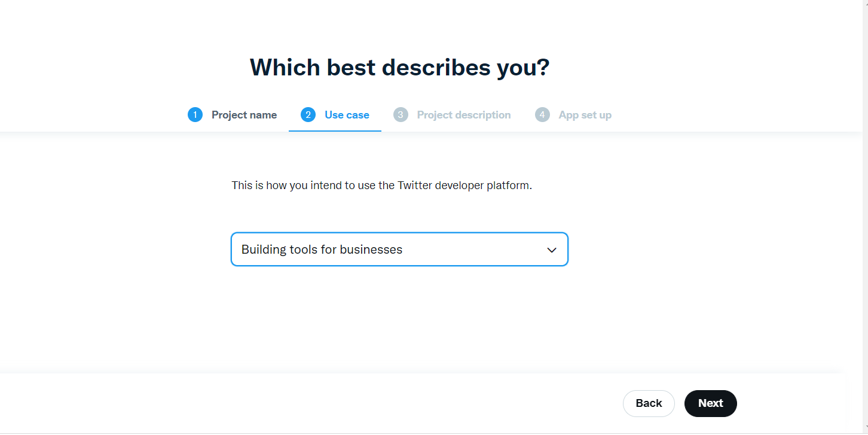868x435 pixels.
Task: Proceed to the next step with Next
Action: pyautogui.click(x=710, y=403)
